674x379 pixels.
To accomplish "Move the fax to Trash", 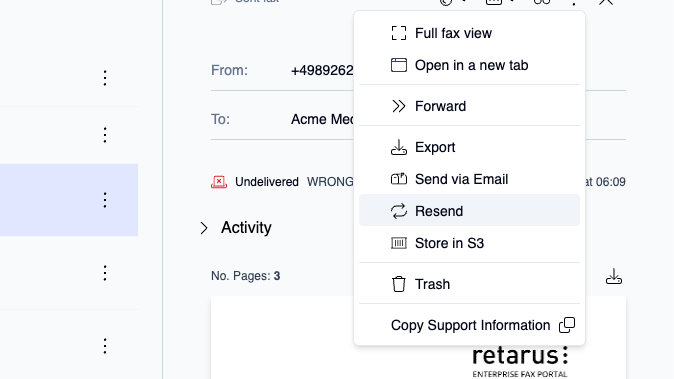I will click(x=469, y=284).
